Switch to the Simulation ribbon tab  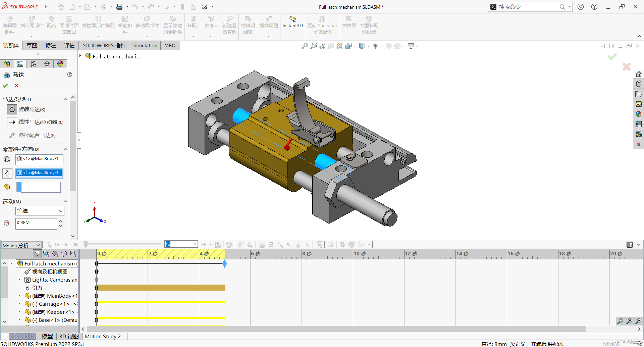(x=145, y=45)
